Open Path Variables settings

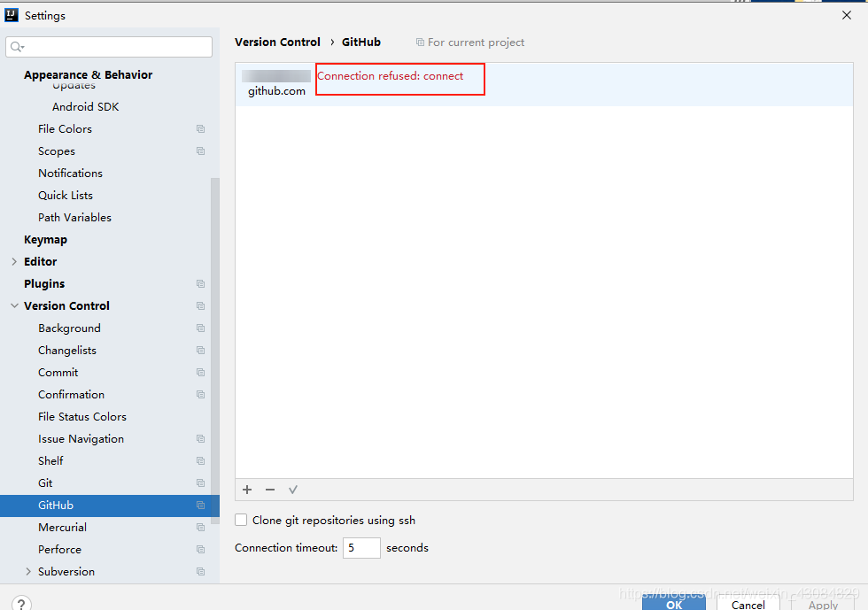click(x=74, y=218)
